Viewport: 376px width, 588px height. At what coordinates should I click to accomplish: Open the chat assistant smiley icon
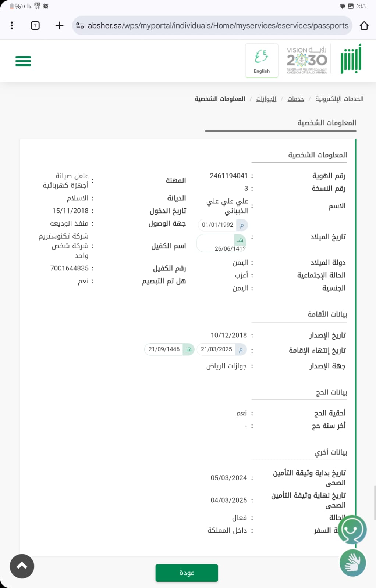352,530
